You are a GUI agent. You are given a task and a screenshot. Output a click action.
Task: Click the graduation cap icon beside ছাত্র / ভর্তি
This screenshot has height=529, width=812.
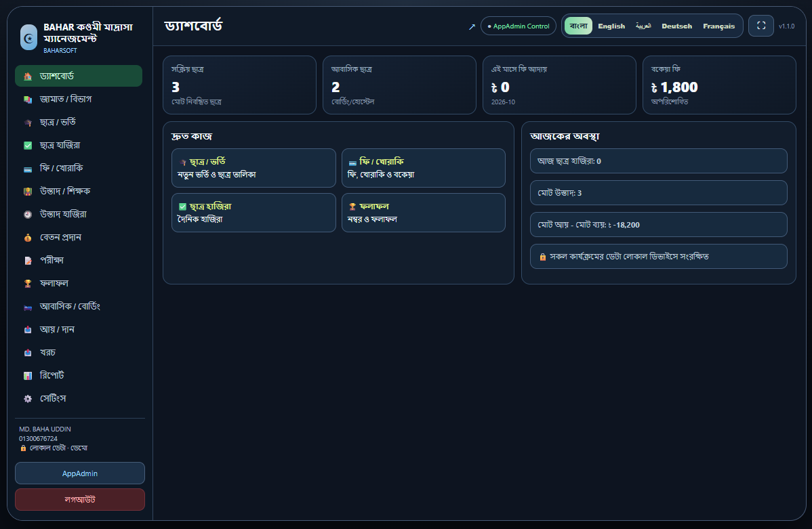[28, 123]
